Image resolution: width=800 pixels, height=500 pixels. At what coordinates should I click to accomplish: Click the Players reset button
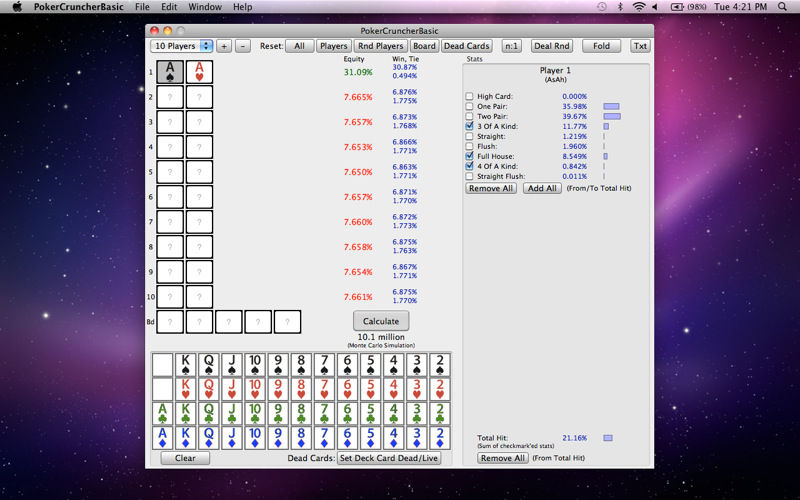334,46
